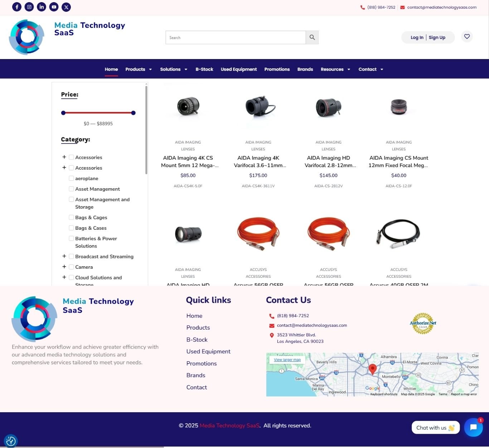Open the chat bubble icon

point(473,427)
